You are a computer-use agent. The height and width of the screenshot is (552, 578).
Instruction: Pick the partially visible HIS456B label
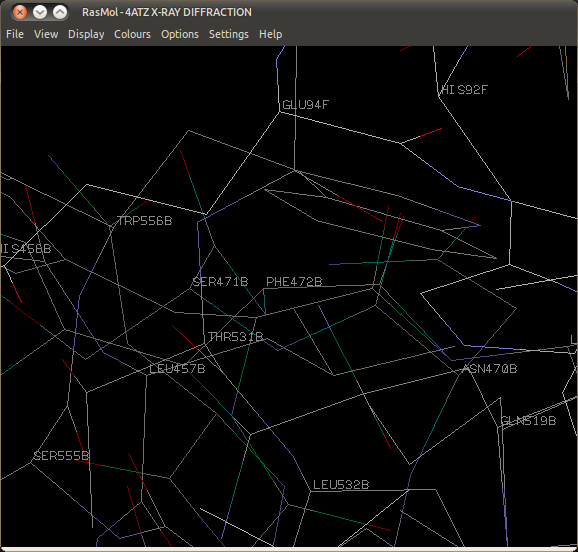(25, 249)
